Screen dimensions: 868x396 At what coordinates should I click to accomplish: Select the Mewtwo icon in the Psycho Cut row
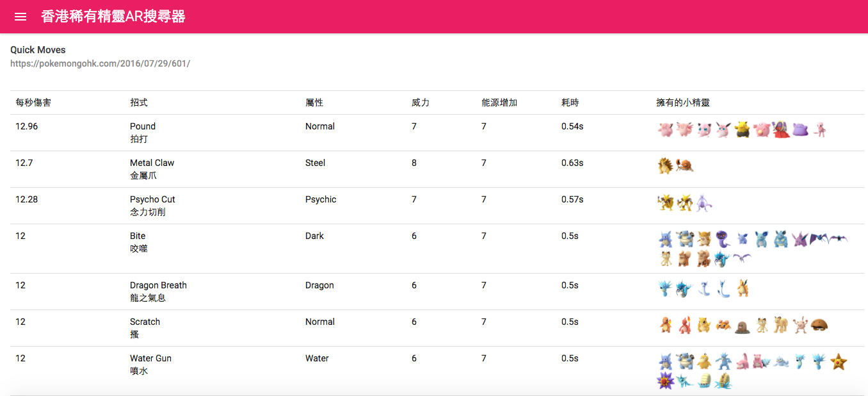704,203
